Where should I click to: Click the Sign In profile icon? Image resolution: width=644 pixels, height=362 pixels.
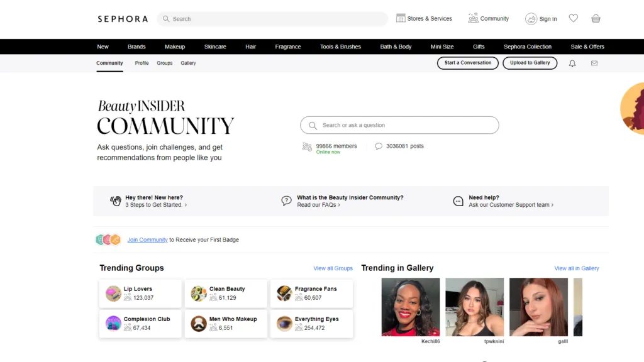point(531,19)
